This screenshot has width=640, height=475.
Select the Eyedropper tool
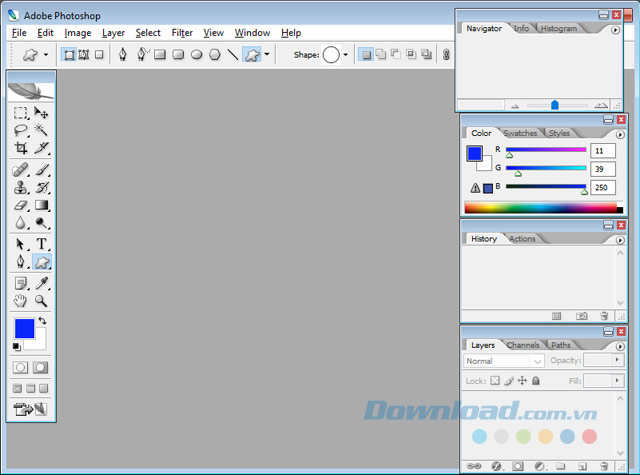point(41,283)
